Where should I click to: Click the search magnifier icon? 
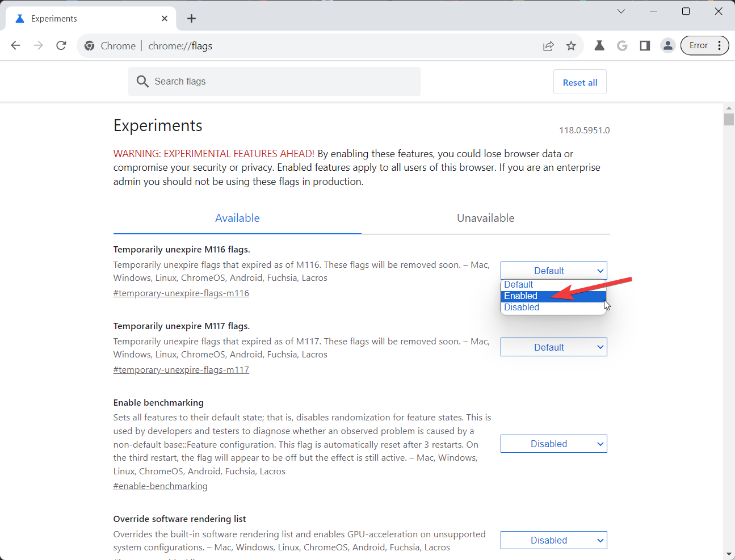(142, 82)
